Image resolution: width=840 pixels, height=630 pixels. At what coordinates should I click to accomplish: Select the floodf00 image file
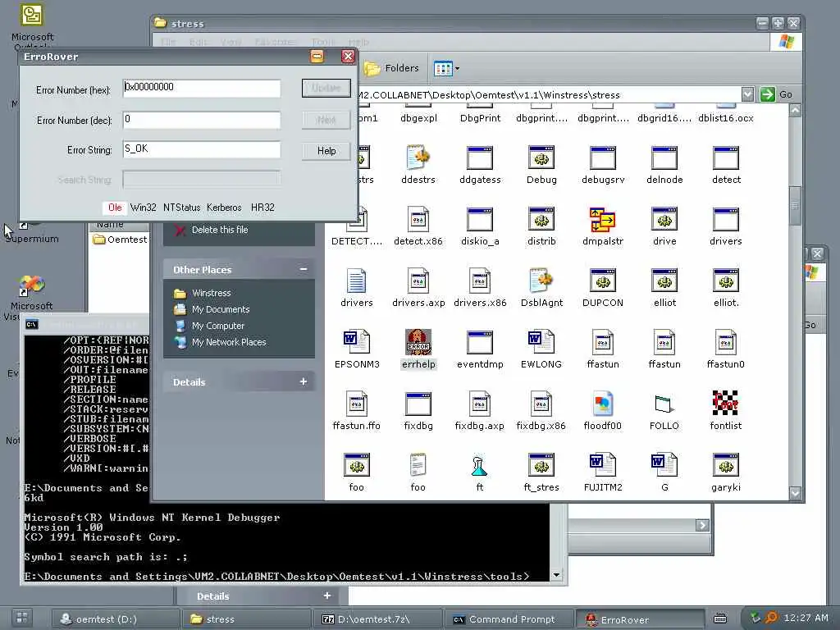(603, 404)
